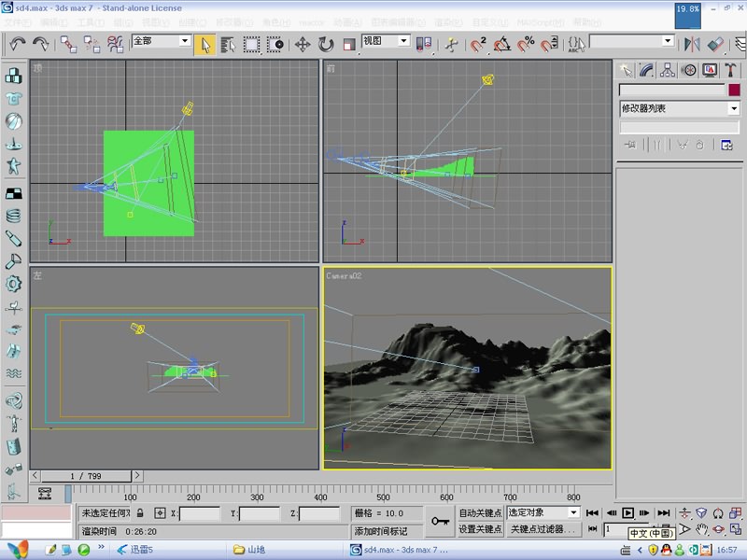Click the time slider left arrow
The height and width of the screenshot is (560, 747).
pyautogui.click(x=35, y=475)
